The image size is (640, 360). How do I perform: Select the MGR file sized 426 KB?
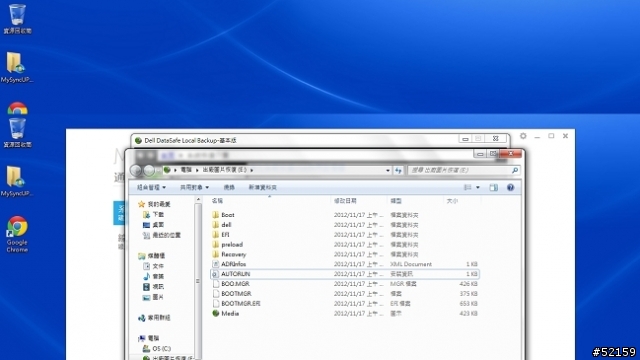pyautogui.click(x=235, y=284)
